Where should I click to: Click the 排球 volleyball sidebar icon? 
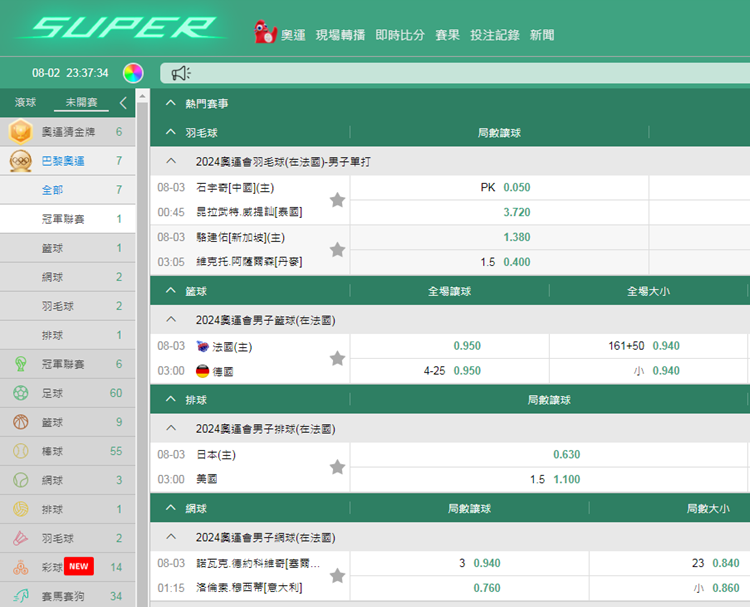tap(21, 509)
